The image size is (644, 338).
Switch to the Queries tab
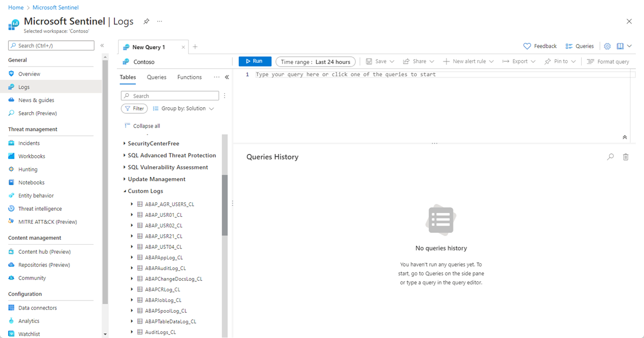click(157, 77)
